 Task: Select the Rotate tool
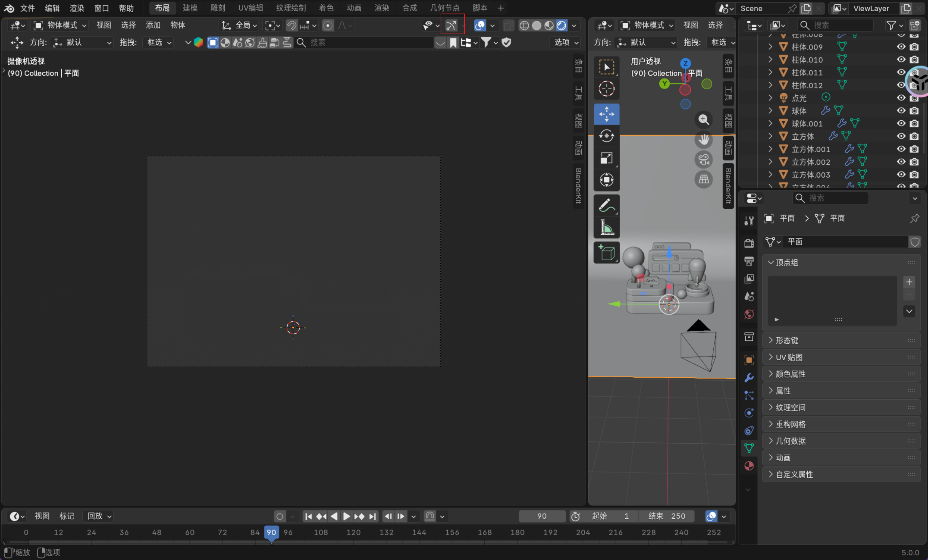pos(606,136)
